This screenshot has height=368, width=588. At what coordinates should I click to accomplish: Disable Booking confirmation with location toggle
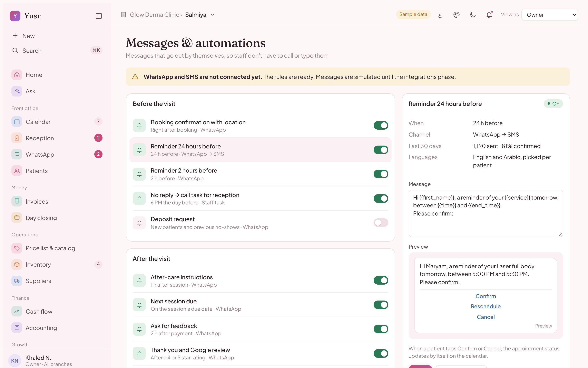tap(381, 126)
